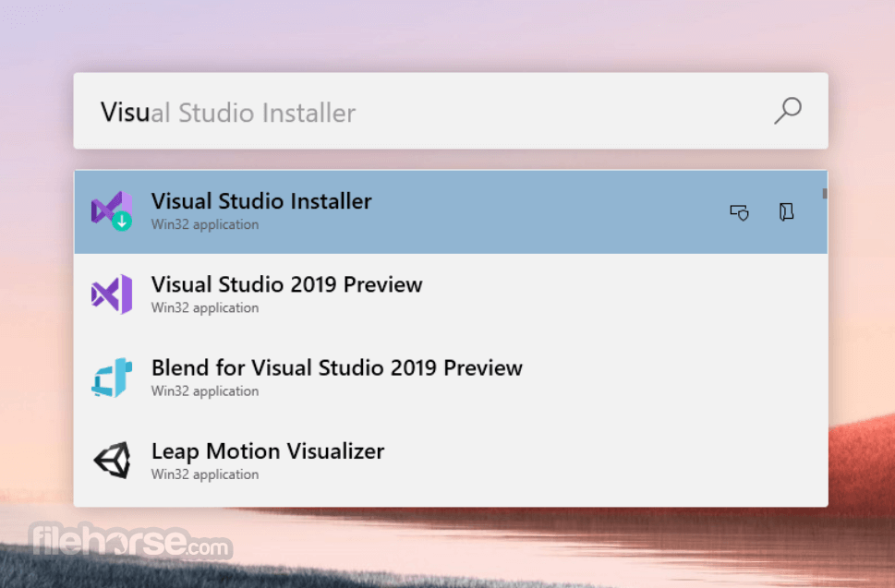Click the results list scrollbar thumb

(824, 193)
